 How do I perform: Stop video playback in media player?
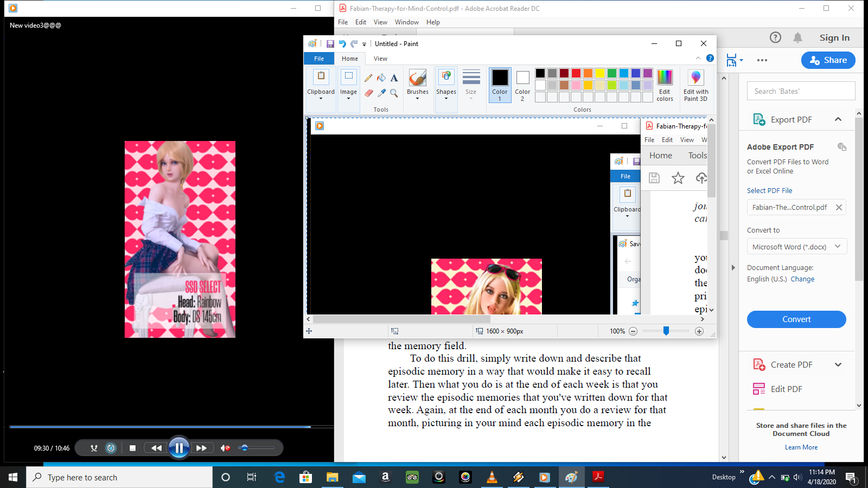(x=132, y=448)
